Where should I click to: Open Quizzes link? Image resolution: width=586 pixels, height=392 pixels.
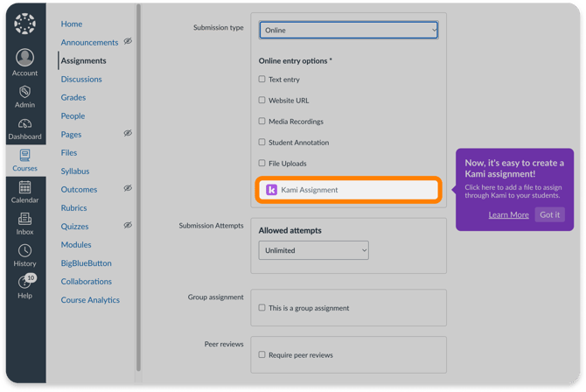point(74,227)
